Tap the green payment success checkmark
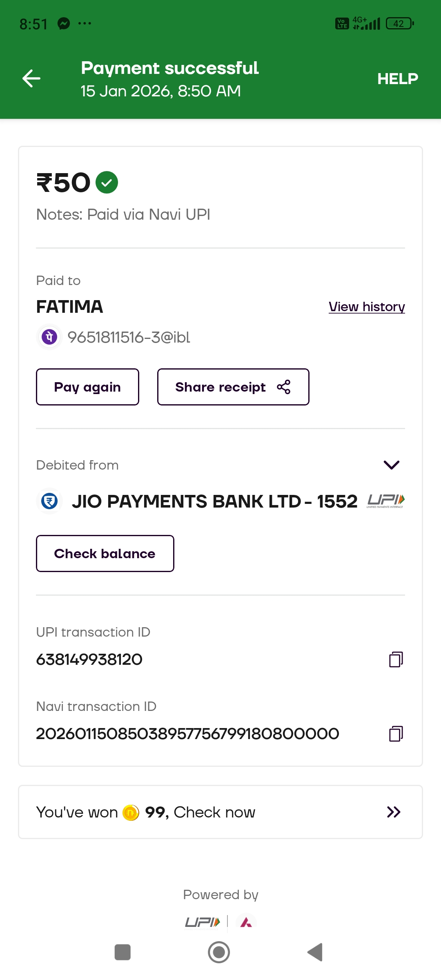 [x=107, y=182]
